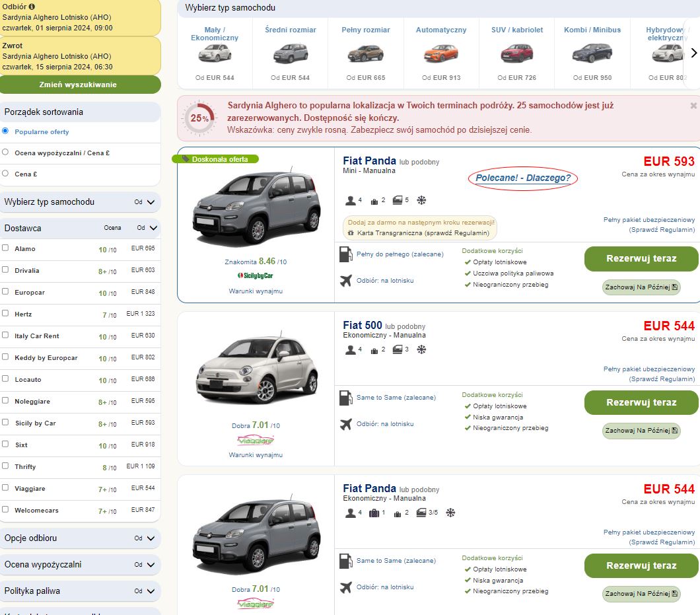This screenshot has width=700, height=615.
Task: Click Rezerwuj teraz for Fiat Panda EUR 593
Action: [641, 258]
